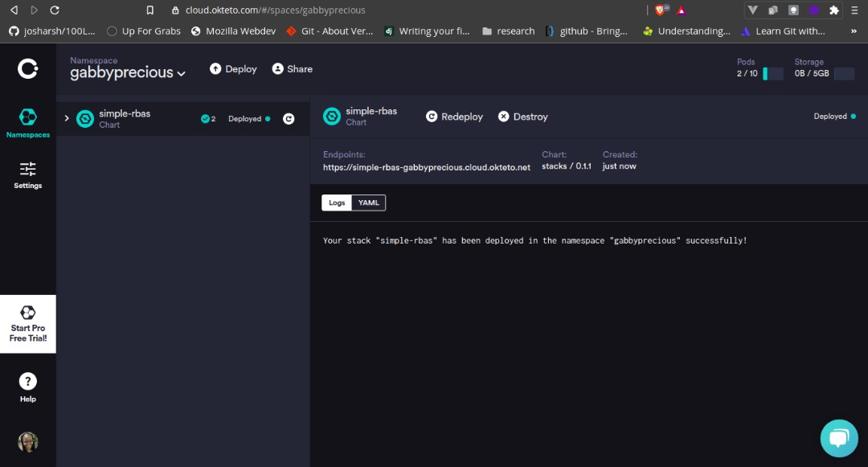Image resolution: width=868 pixels, height=467 pixels.
Task: Switch to the YAML tab
Action: point(369,203)
